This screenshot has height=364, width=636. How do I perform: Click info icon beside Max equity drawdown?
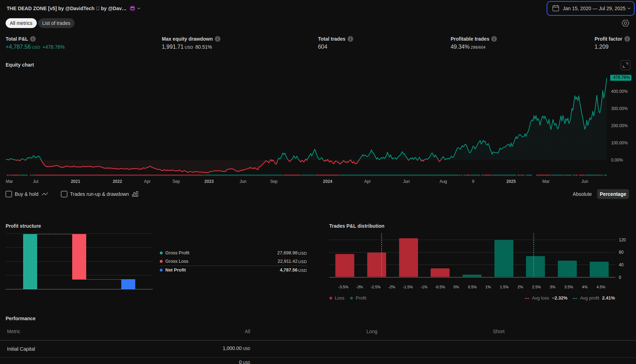[218, 39]
